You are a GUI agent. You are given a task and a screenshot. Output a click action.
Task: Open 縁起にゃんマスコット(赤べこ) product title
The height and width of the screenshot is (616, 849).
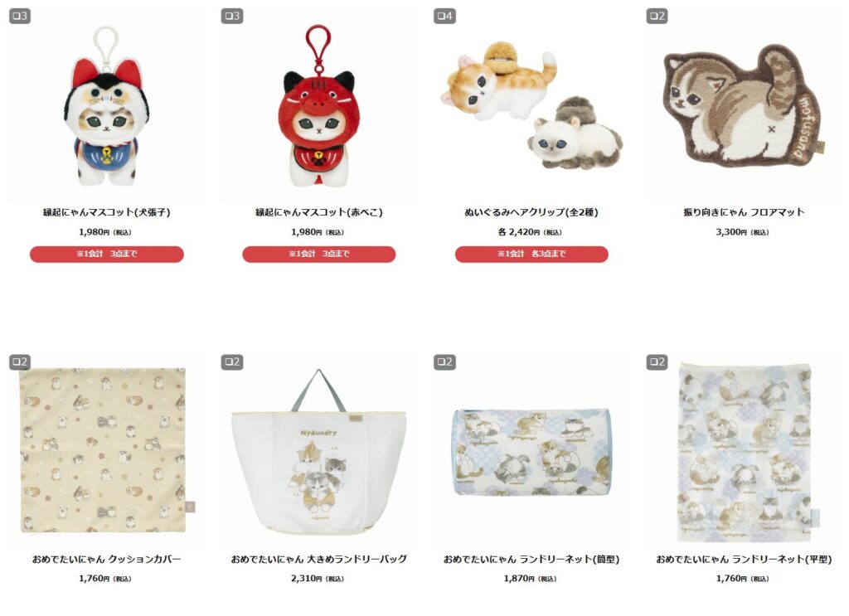[x=319, y=212]
